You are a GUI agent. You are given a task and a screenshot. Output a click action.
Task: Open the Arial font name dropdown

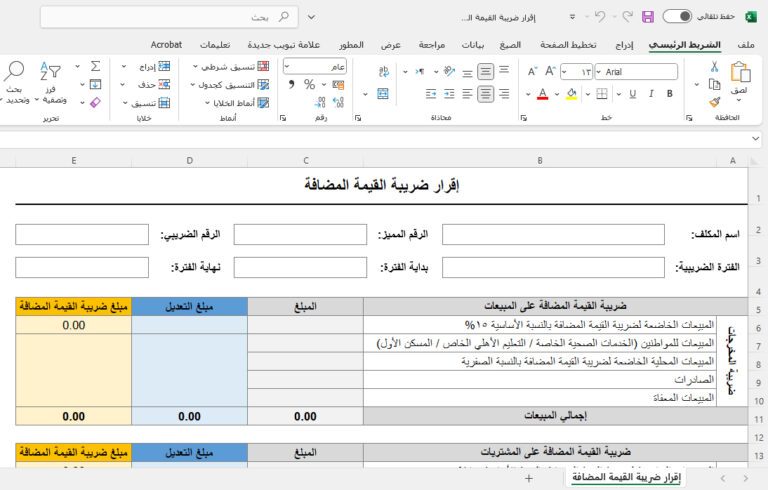pyautogui.click(x=599, y=72)
